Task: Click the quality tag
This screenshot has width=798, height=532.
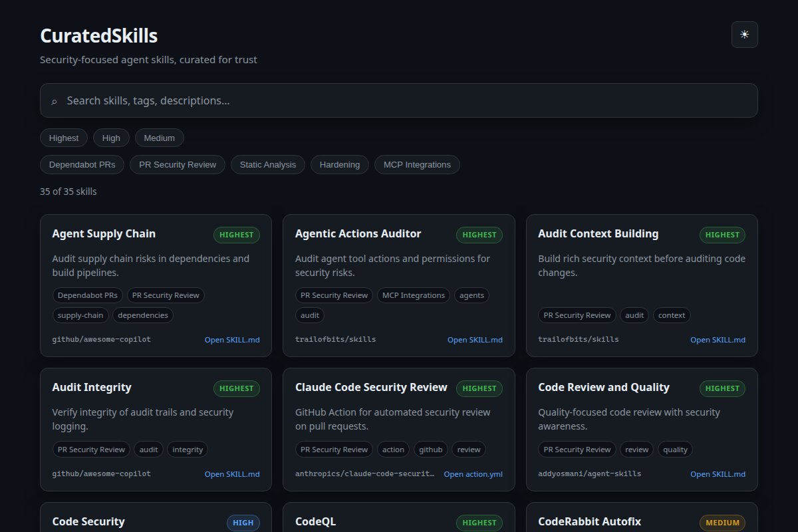Action: pos(676,450)
